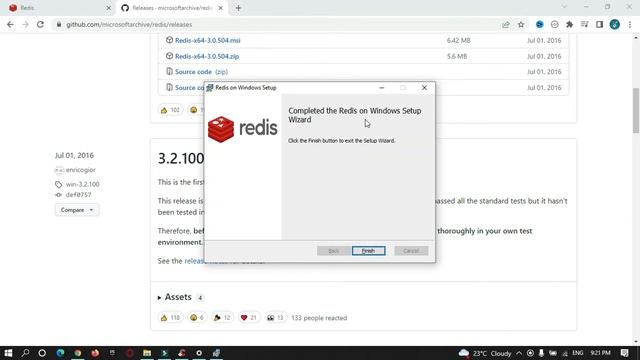Image resolution: width=640 pixels, height=360 pixels.
Task: Close the Redis on Windows Setup dialog
Action: tap(424, 88)
